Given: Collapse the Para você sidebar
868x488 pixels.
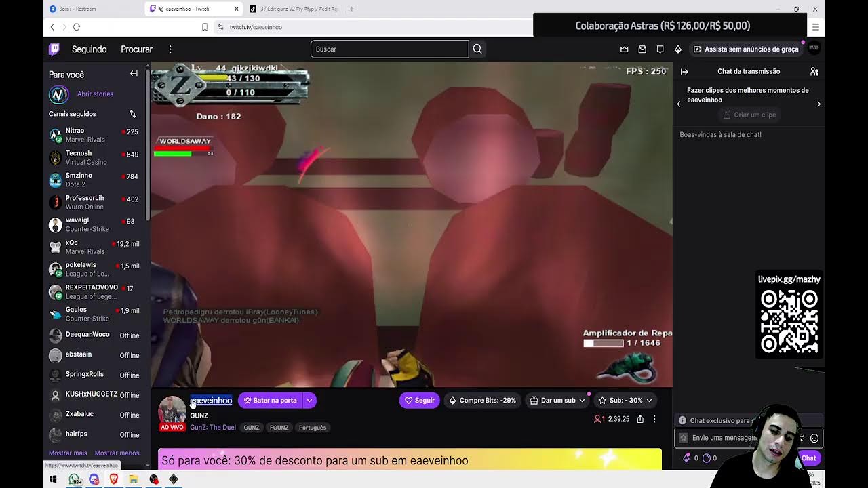Looking at the screenshot, I should click(134, 74).
